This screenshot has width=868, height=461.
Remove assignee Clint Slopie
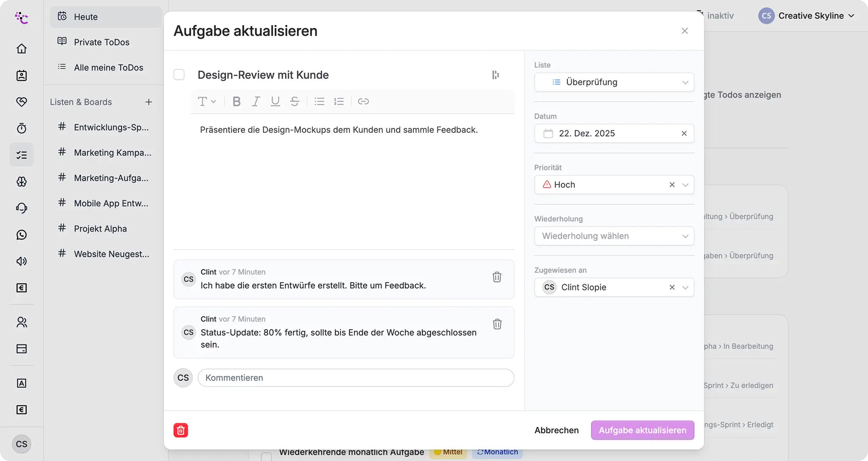(671, 287)
